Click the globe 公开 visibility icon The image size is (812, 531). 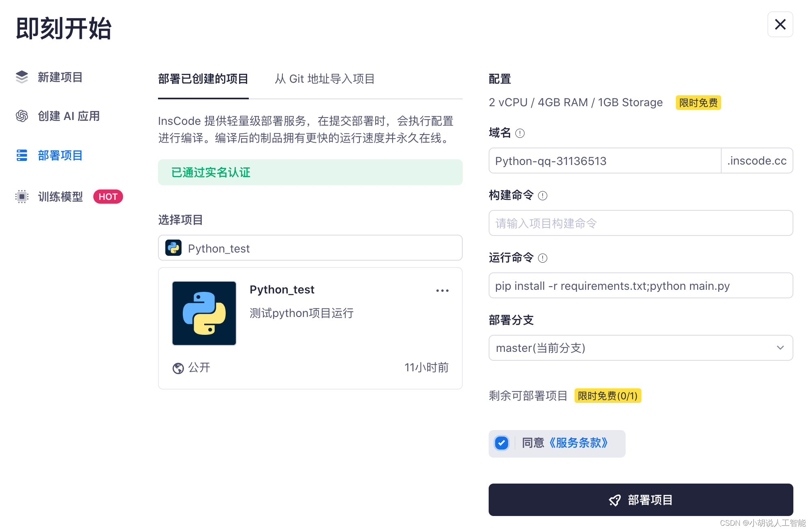pos(178,368)
